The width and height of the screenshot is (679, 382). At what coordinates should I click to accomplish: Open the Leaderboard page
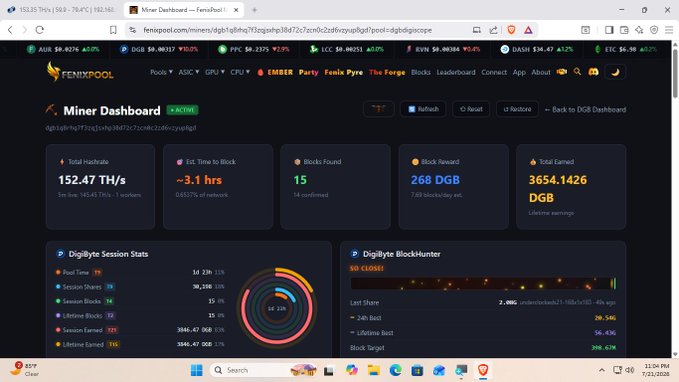456,72
